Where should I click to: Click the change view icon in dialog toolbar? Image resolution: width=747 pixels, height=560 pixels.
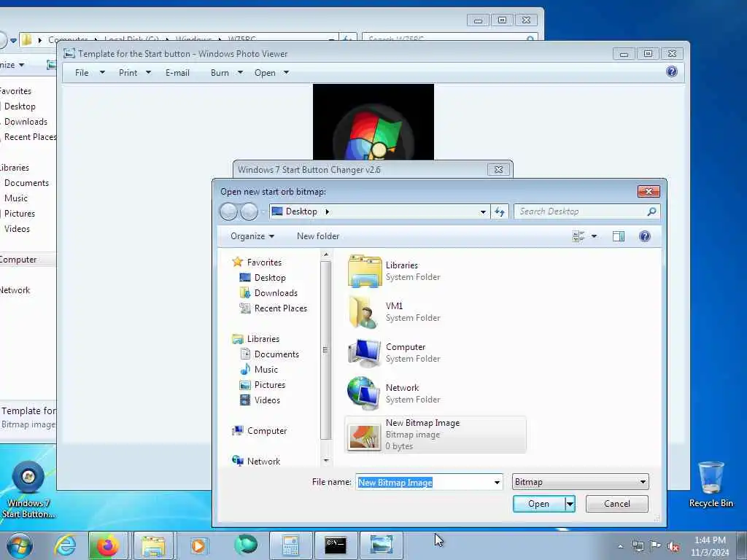[x=578, y=236]
